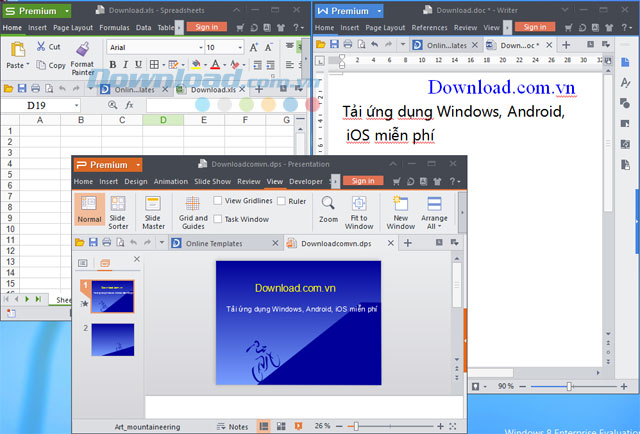Image resolution: width=640 pixels, height=434 pixels.
Task: Apply fill color in Spreadsheets ribbon
Action: pos(196,64)
